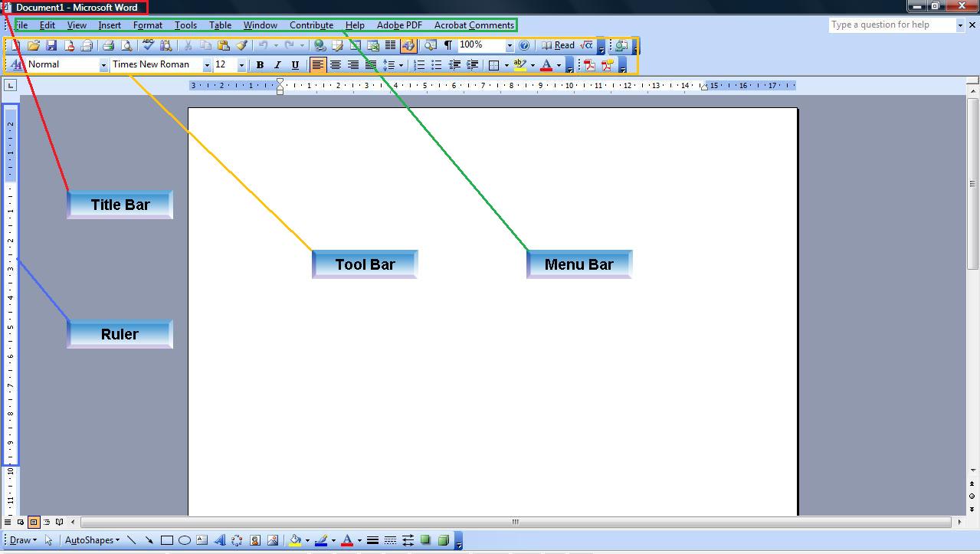
Task: Enable Align Right
Action: (352, 65)
